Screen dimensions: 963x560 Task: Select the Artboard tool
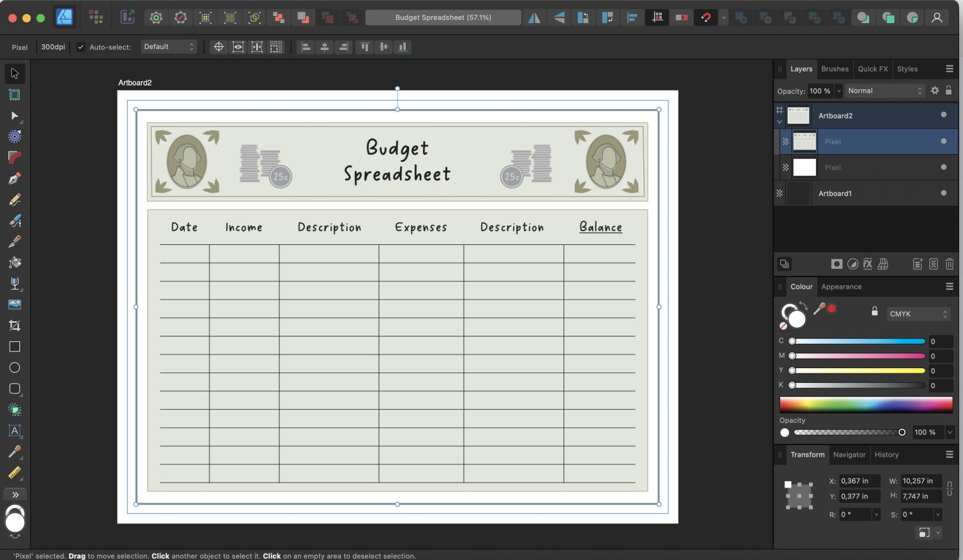[14, 95]
